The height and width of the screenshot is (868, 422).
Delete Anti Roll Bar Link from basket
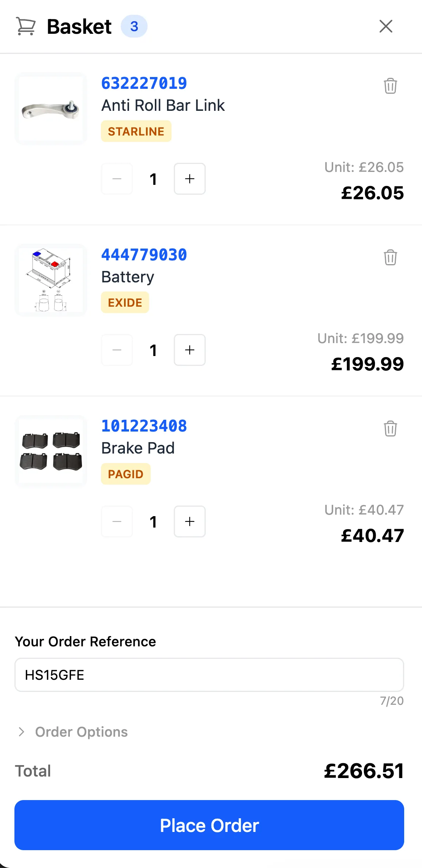coord(390,86)
